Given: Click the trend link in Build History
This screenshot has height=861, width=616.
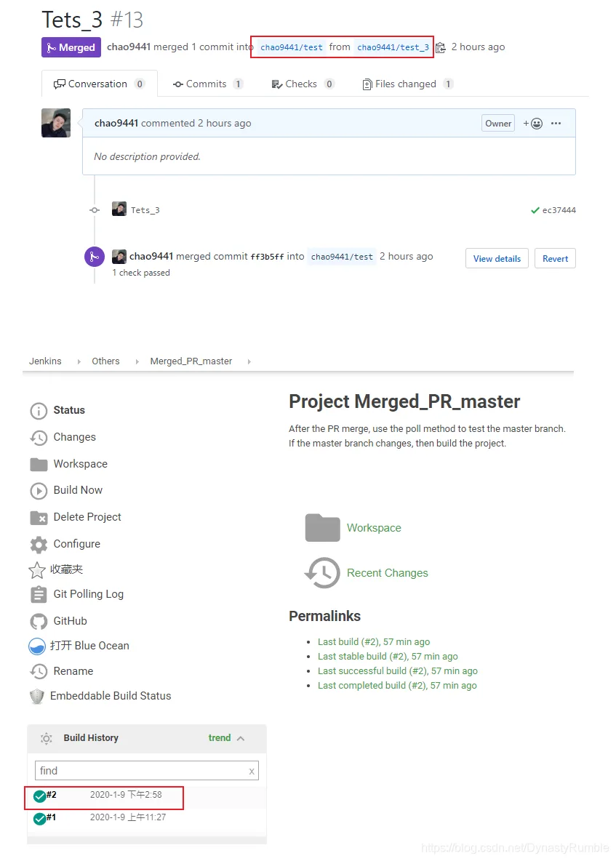Looking at the screenshot, I should pos(219,738).
